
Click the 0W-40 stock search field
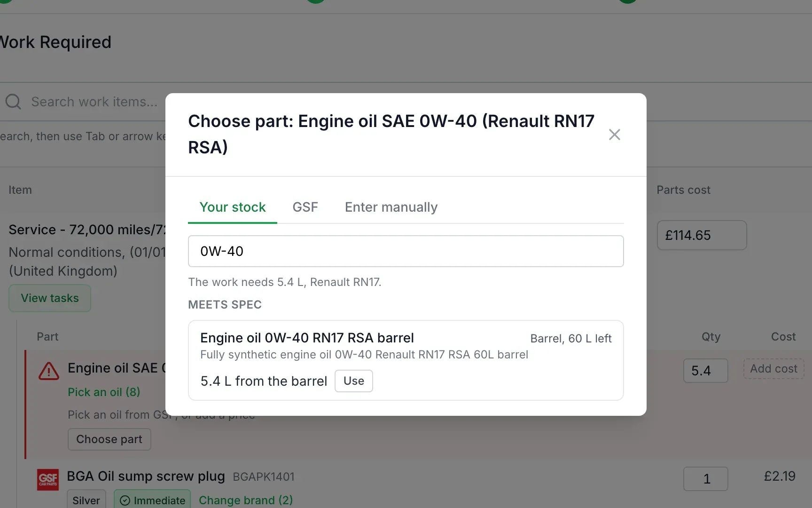(406, 251)
